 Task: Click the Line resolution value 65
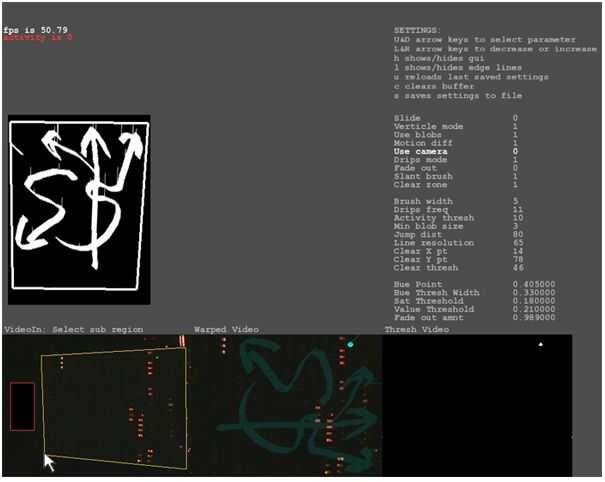point(518,243)
